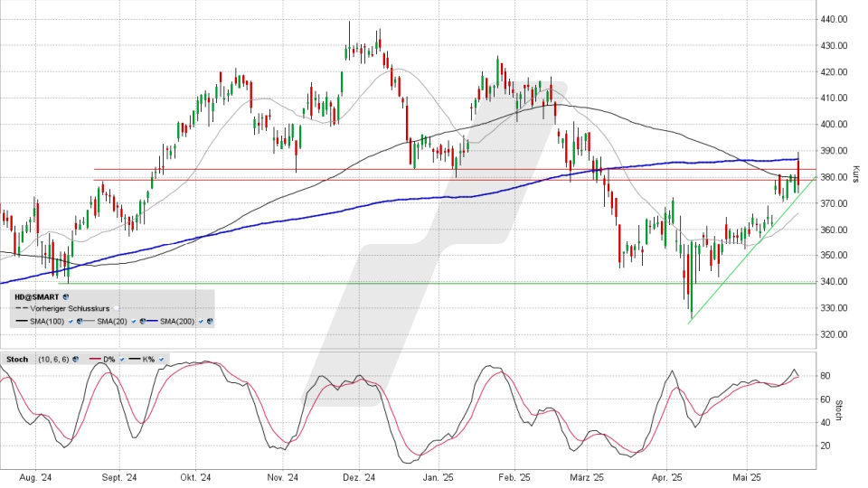Screen dimensions: 868x488
Task: Click the Stoch indicator title
Action: (x=17, y=359)
